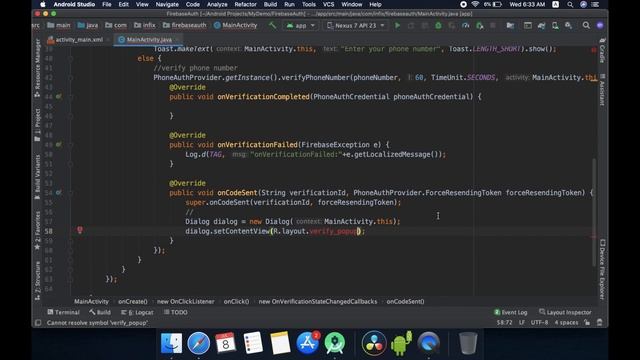The width and height of the screenshot is (640, 360).
Task: Open Build tool window at bottom
Action: coord(100,312)
